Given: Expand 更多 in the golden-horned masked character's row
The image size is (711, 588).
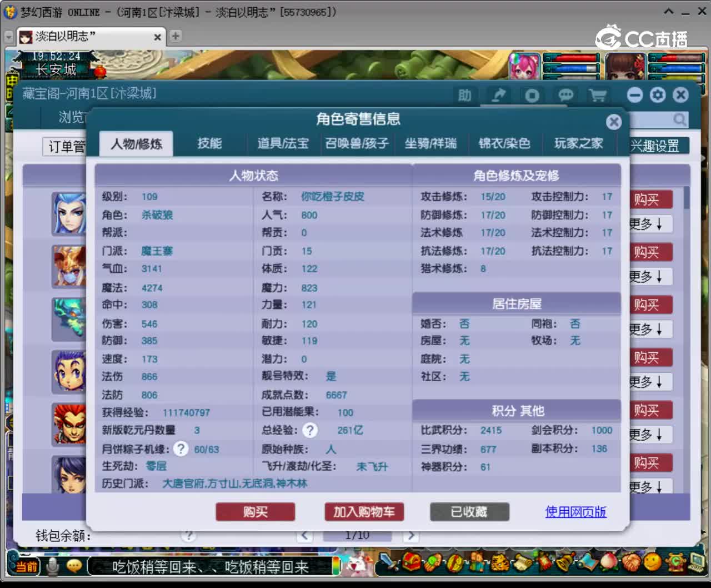Looking at the screenshot, I should [650, 277].
